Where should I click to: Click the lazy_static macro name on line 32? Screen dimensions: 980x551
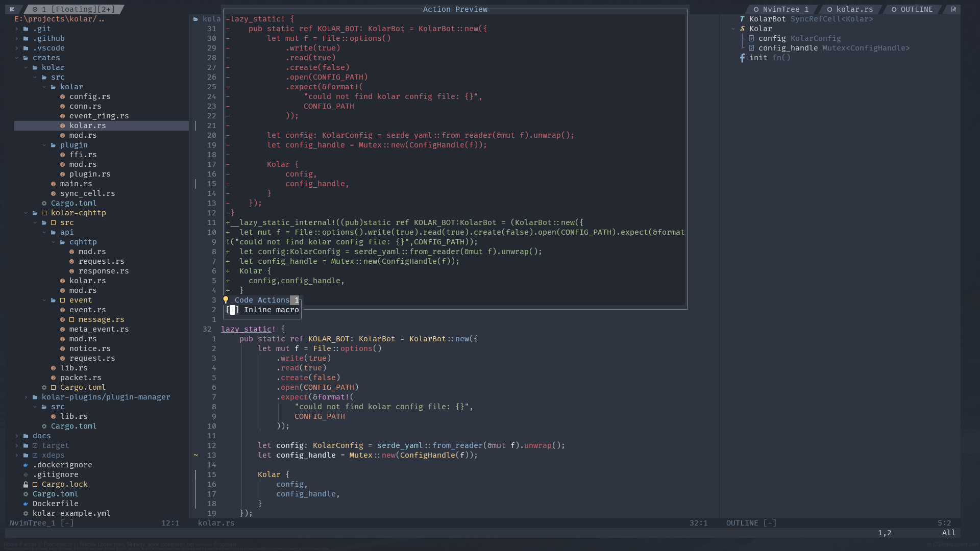coord(246,329)
